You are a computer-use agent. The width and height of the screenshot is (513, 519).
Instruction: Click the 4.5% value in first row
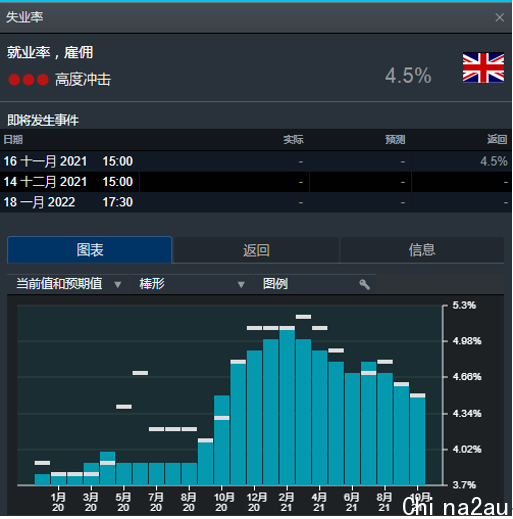pos(494,162)
